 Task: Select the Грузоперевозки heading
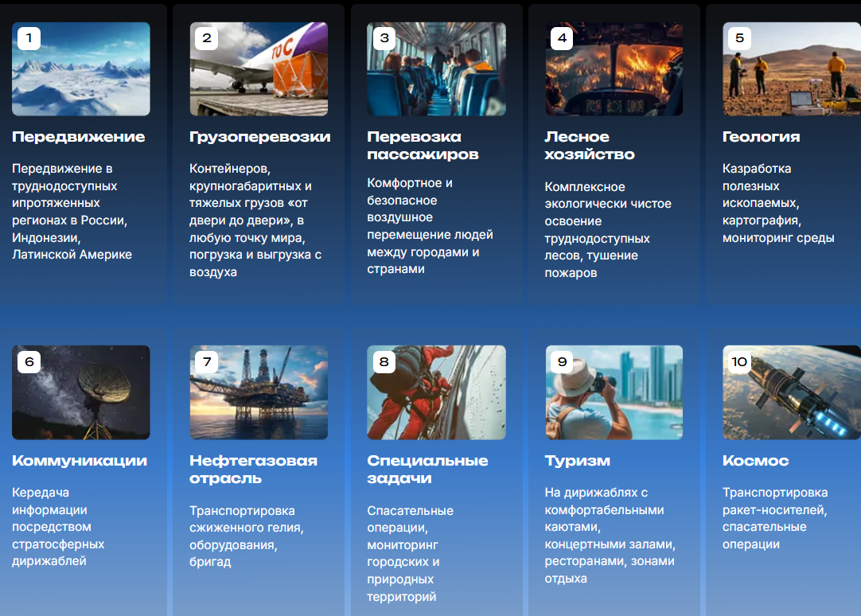259,137
